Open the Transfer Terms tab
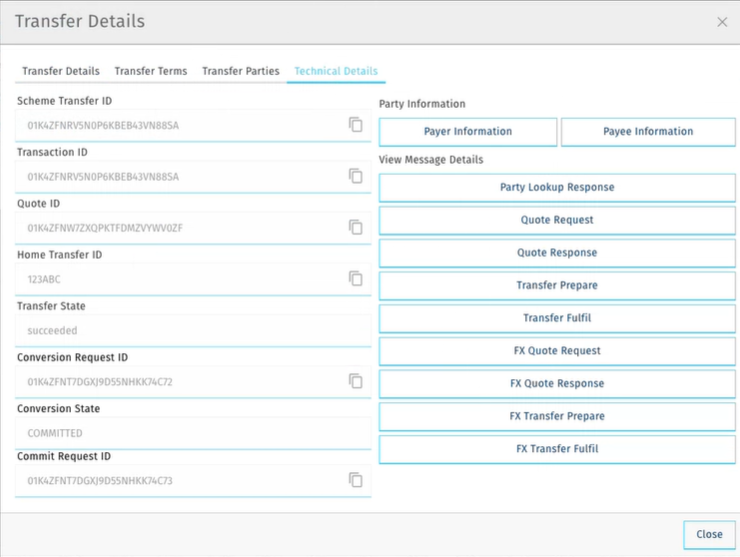 point(151,71)
